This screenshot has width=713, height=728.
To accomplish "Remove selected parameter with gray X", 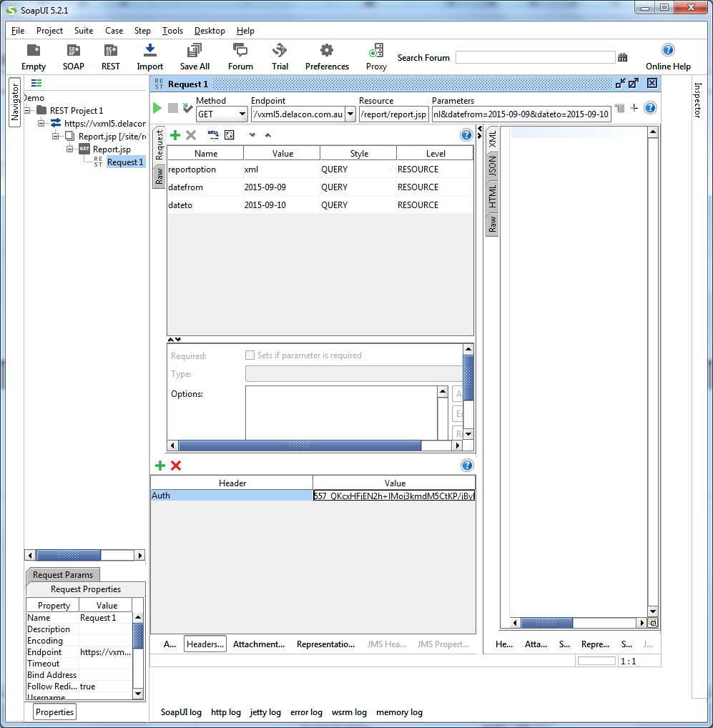I will tap(191, 135).
